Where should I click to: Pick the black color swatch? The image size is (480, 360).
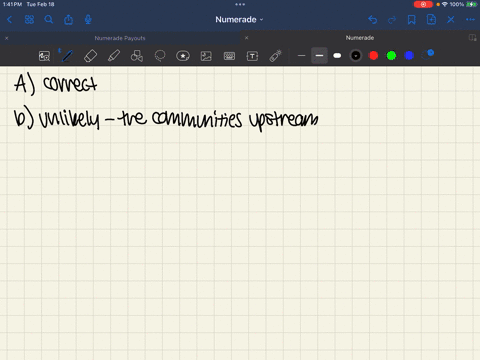356,56
